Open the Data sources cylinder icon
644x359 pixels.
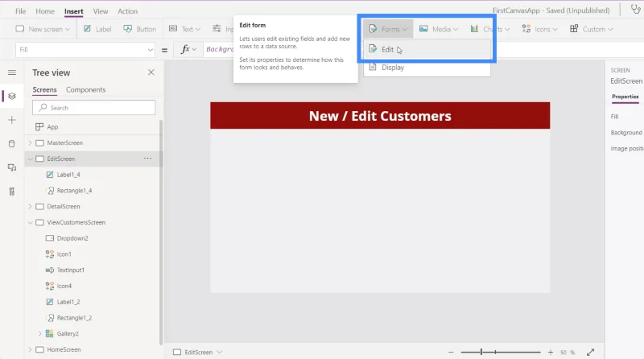point(12,144)
